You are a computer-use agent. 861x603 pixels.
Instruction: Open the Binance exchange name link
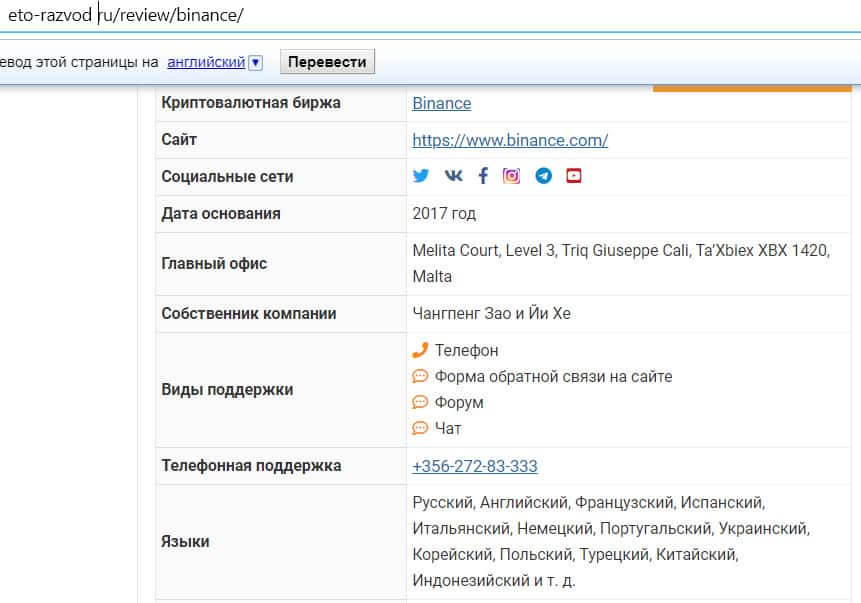coord(441,103)
